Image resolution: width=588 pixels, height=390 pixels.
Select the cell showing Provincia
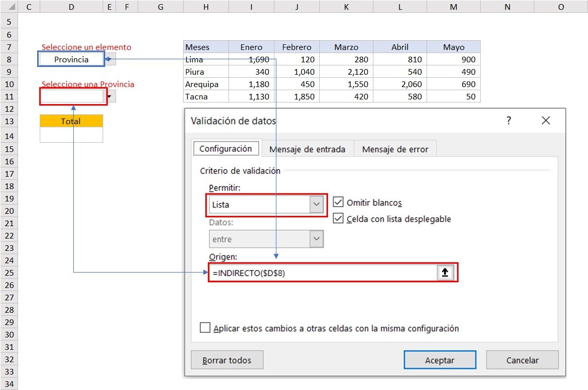pyautogui.click(x=71, y=59)
